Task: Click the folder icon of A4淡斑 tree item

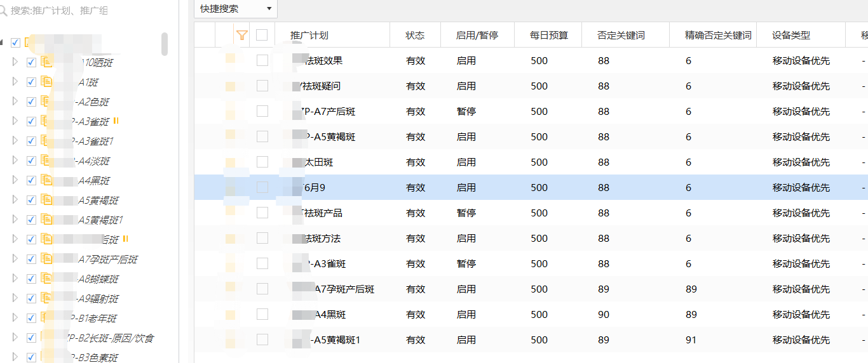Action: 46,160
